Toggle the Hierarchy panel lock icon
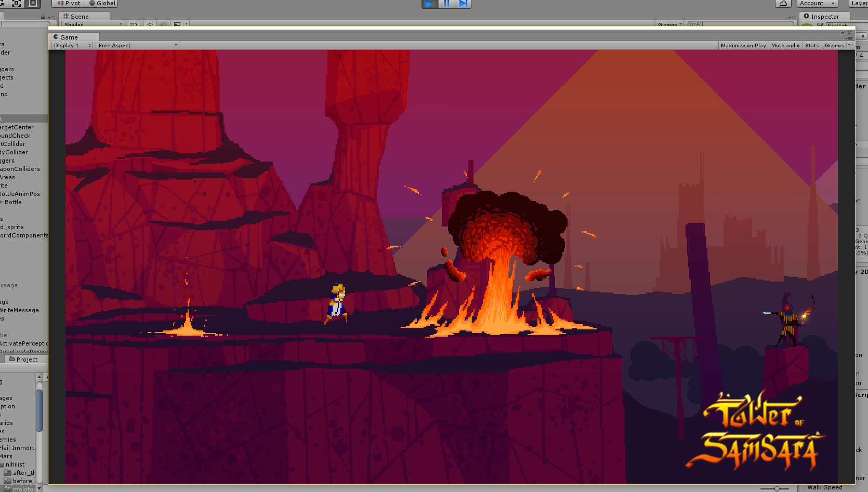Screen dimensions: 868x492 pos(43,17)
